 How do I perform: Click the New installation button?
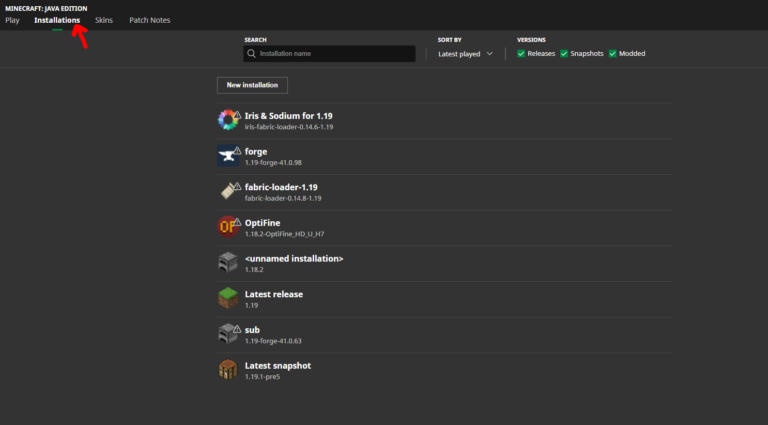(252, 85)
